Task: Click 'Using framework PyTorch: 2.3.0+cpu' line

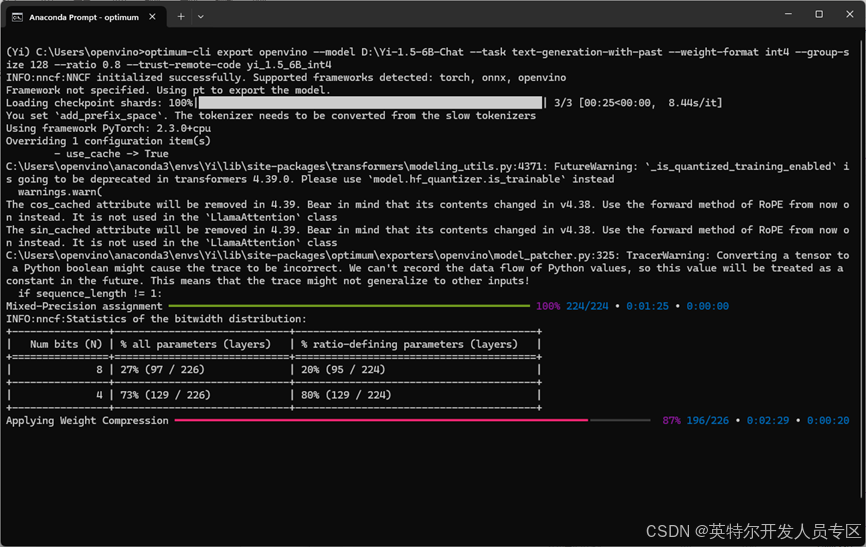Action: point(108,128)
